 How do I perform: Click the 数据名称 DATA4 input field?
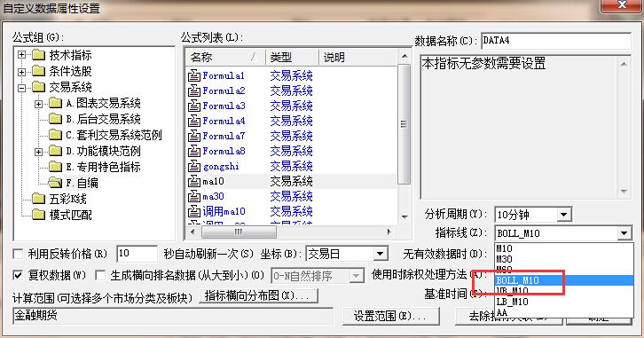click(556, 40)
